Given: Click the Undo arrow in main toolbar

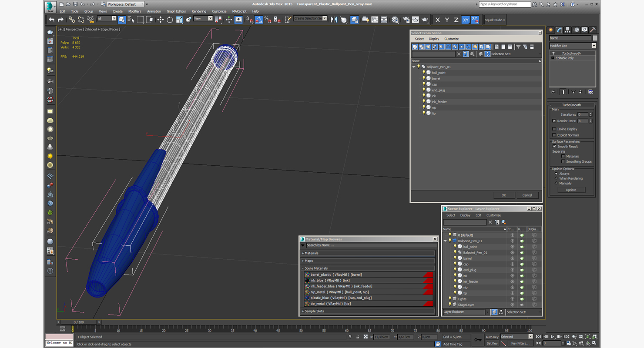Looking at the screenshot, I should (x=51, y=20).
